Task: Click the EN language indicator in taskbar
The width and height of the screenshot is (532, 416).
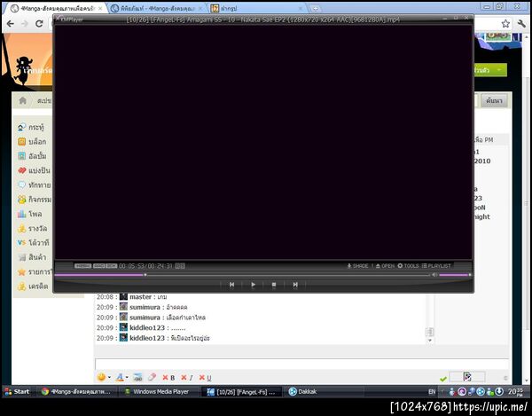Action: pyautogui.click(x=432, y=391)
